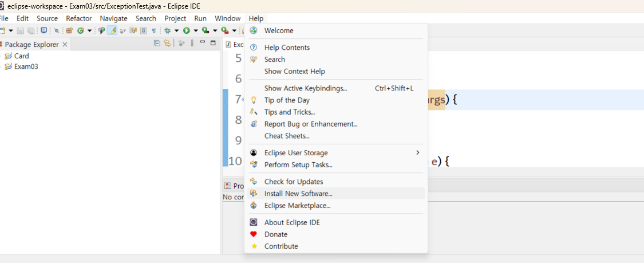Image resolution: width=644 pixels, height=263 pixels.
Task: Close the Help menu via Help header
Action: click(256, 18)
